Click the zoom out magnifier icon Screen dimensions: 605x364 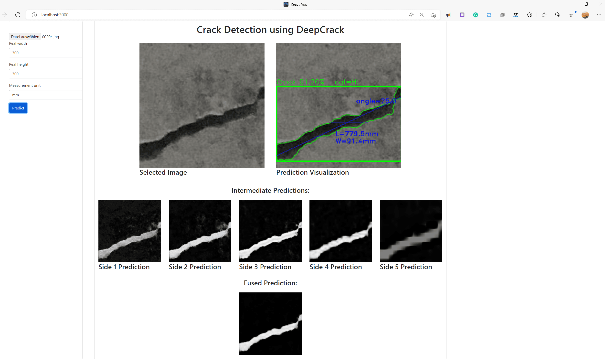pyautogui.click(x=422, y=15)
